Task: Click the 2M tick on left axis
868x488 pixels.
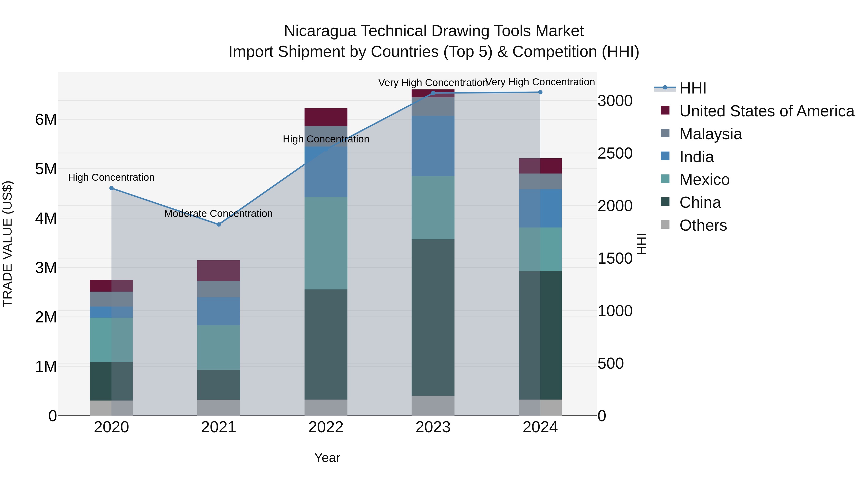Action: coord(46,317)
